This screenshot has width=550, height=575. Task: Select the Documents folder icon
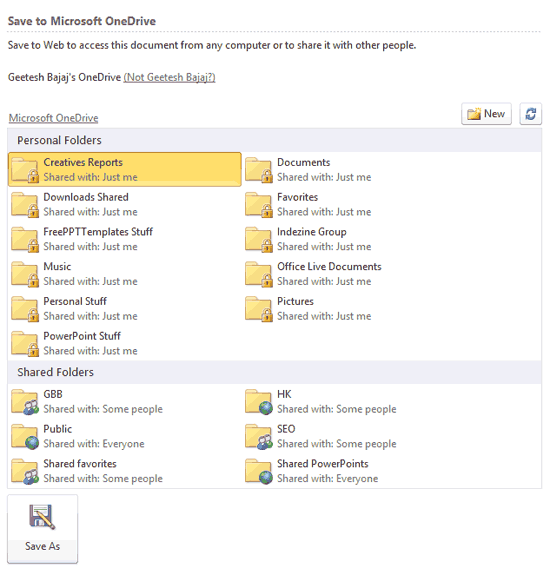(x=259, y=170)
